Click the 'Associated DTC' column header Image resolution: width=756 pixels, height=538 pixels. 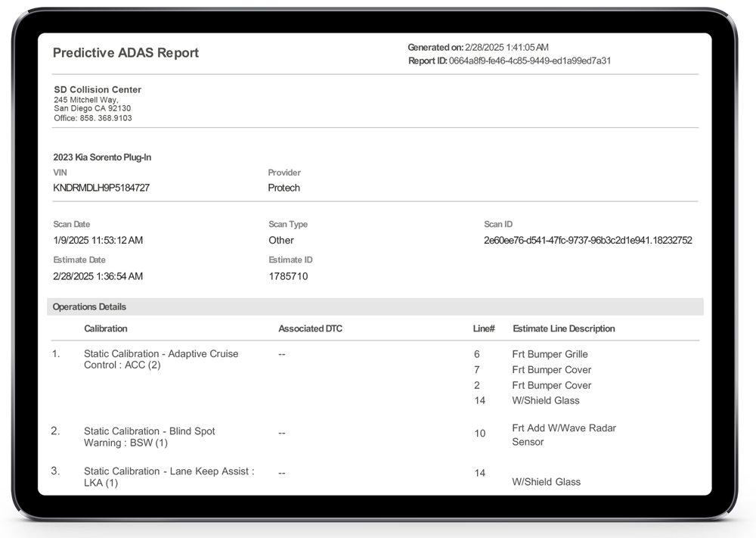point(310,328)
